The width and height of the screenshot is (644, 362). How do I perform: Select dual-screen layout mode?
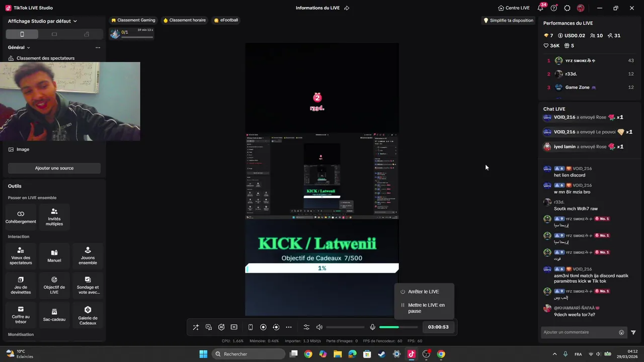87,34
